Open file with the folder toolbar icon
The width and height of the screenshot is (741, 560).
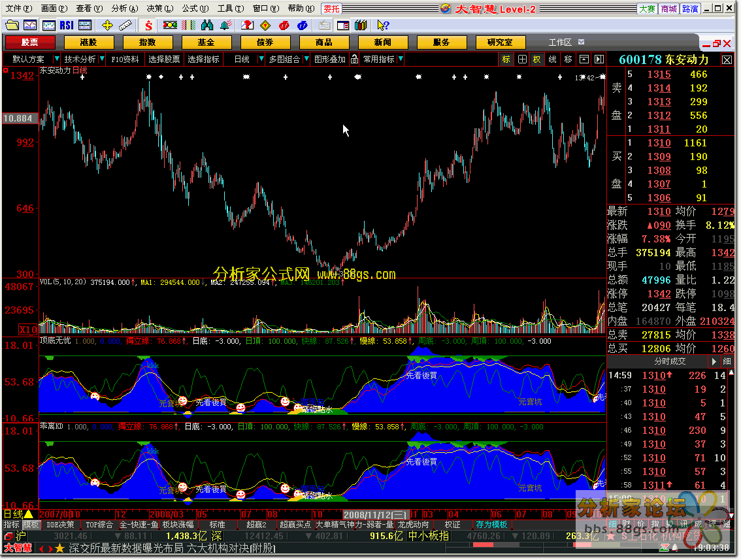click(12, 25)
